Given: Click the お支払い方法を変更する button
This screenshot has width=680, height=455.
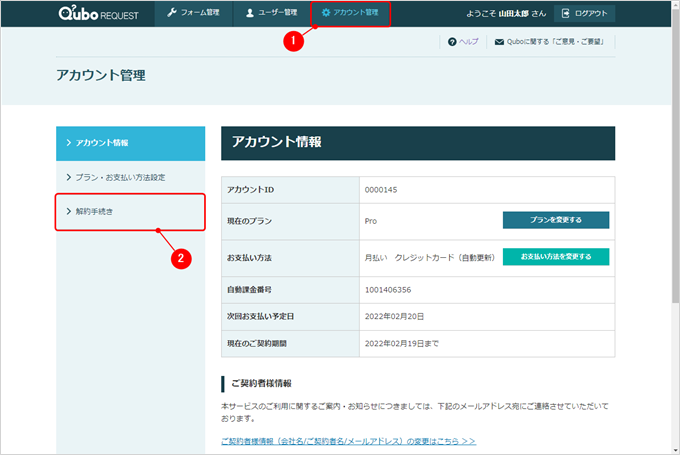Looking at the screenshot, I should point(556,257).
